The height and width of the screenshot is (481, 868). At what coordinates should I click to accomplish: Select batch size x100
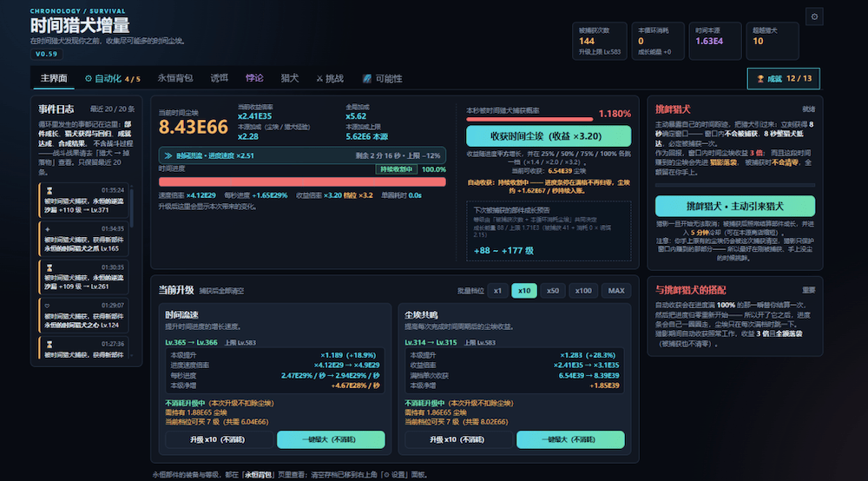tap(583, 291)
